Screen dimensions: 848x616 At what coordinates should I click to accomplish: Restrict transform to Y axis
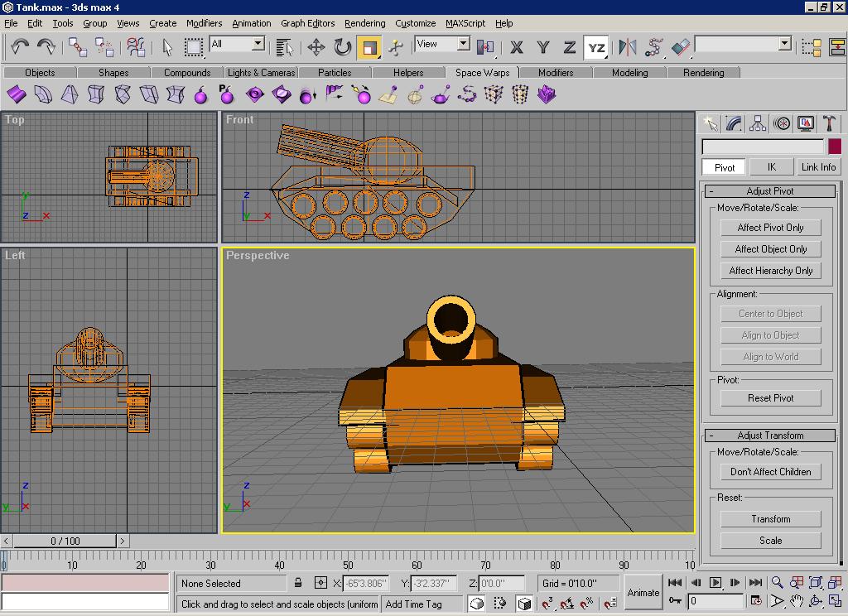543,47
